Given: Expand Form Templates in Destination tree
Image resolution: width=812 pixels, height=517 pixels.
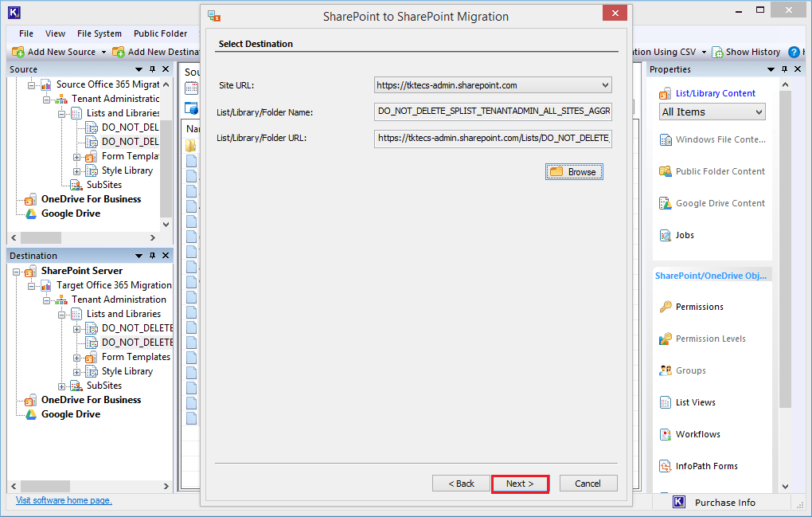Looking at the screenshot, I should (x=76, y=358).
